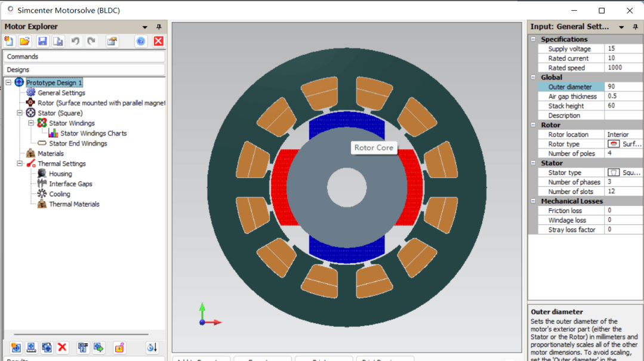
Task: Select Prototype Design 1 in the tree
Action: pyautogui.click(x=54, y=82)
